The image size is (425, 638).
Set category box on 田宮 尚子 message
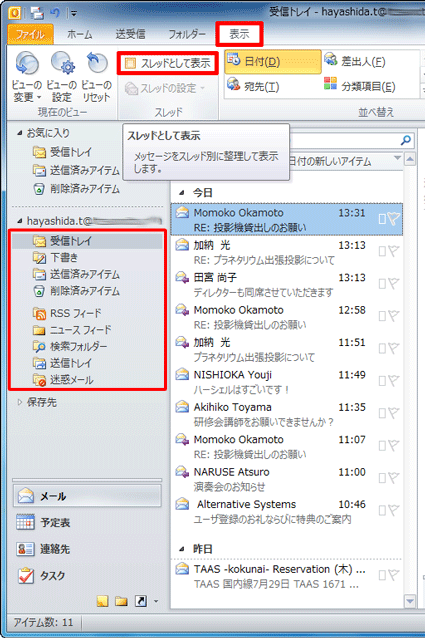pyautogui.click(x=382, y=284)
